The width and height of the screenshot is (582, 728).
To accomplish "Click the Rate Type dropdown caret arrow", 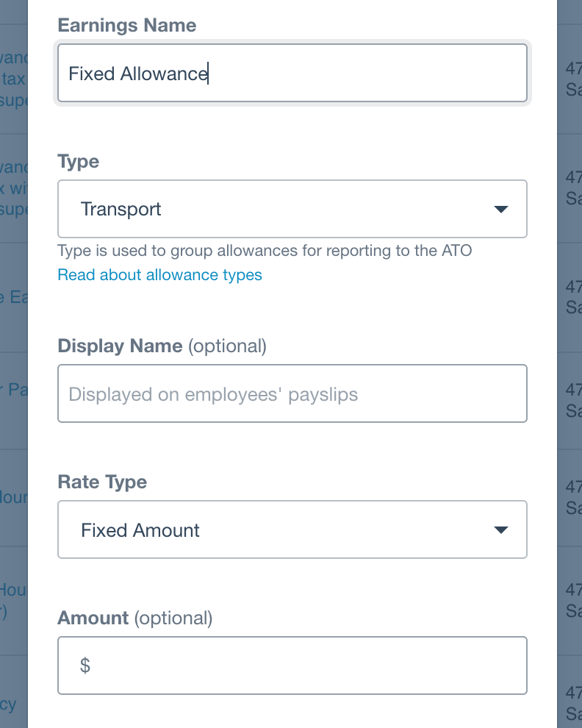I will (x=501, y=530).
